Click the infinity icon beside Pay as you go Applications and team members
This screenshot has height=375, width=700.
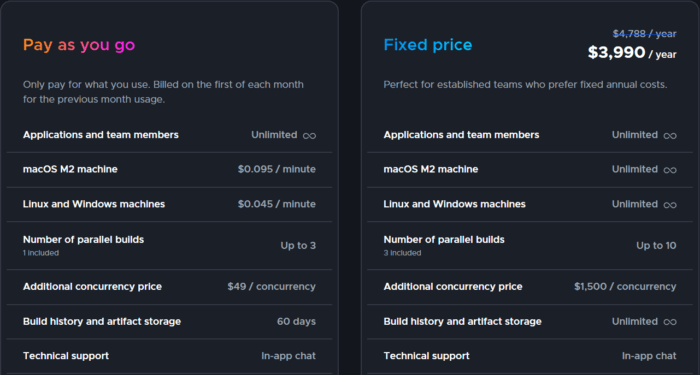pos(309,135)
